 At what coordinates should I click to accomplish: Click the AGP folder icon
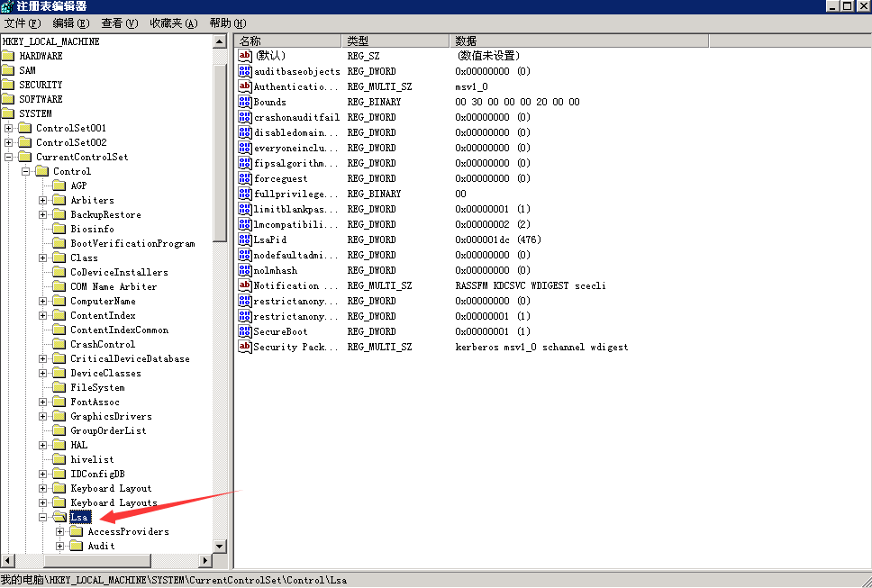59,185
